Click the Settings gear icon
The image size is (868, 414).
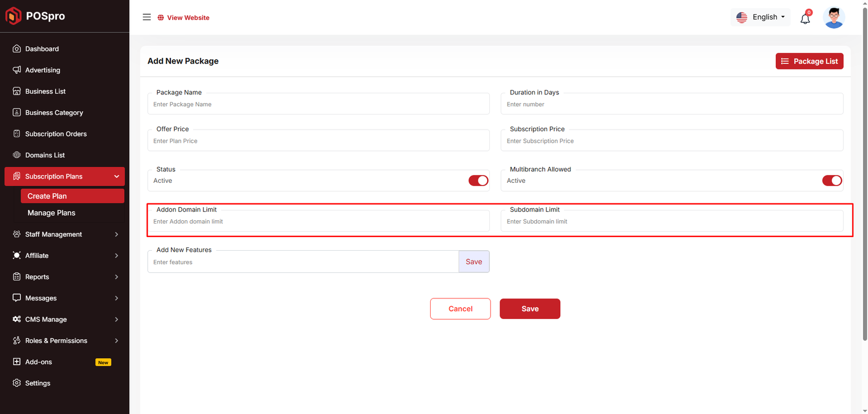[17, 383]
